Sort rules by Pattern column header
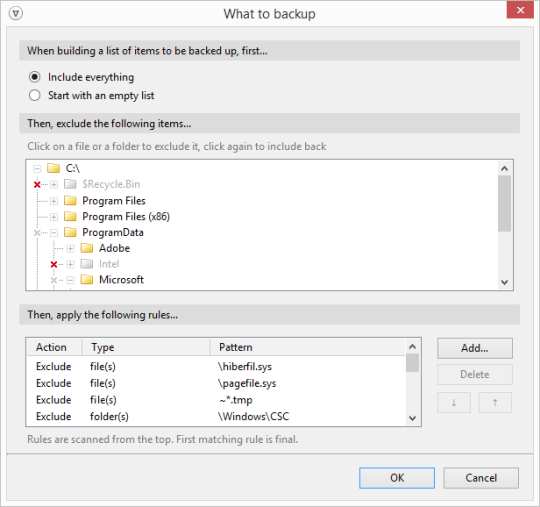The image size is (540, 507). pyautogui.click(x=308, y=347)
